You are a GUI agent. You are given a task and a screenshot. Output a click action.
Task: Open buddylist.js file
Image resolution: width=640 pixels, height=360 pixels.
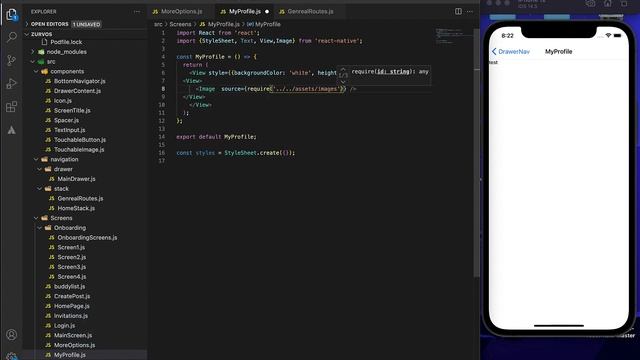69,287
